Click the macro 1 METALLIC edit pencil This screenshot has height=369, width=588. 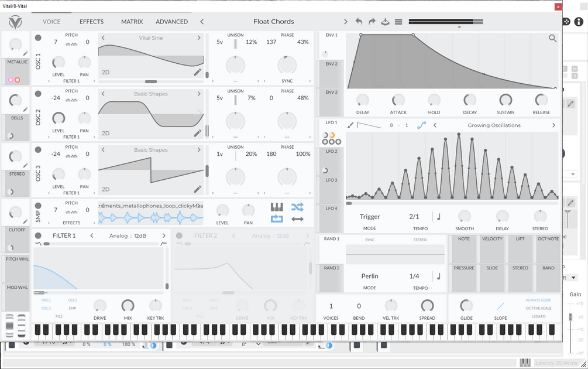[x=25, y=54]
